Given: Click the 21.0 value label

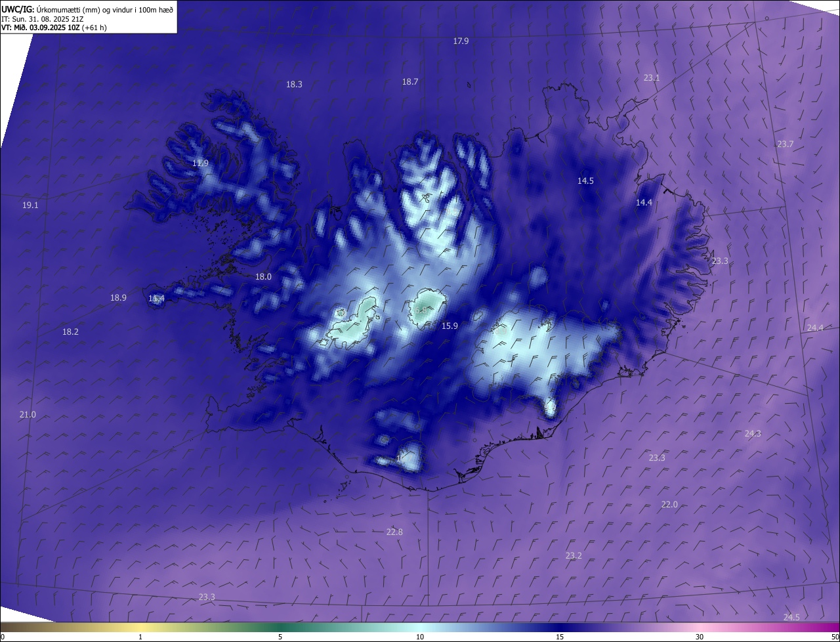Looking at the screenshot, I should [x=28, y=414].
